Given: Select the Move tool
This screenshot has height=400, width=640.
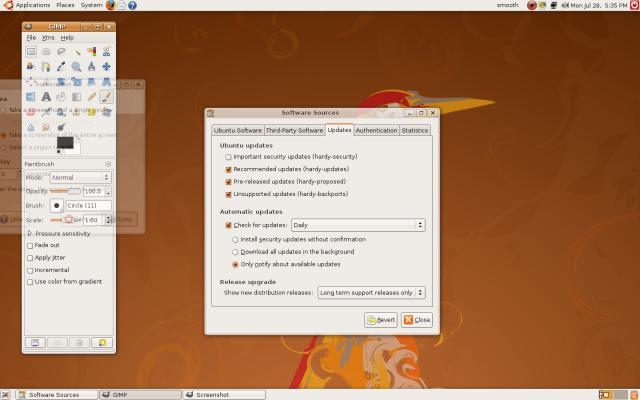Looking at the screenshot, I should tap(107, 67).
